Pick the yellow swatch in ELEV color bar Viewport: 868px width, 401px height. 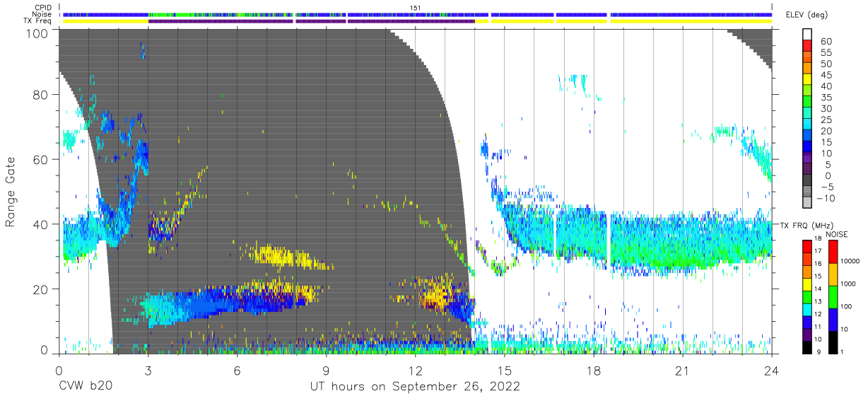tap(807, 81)
